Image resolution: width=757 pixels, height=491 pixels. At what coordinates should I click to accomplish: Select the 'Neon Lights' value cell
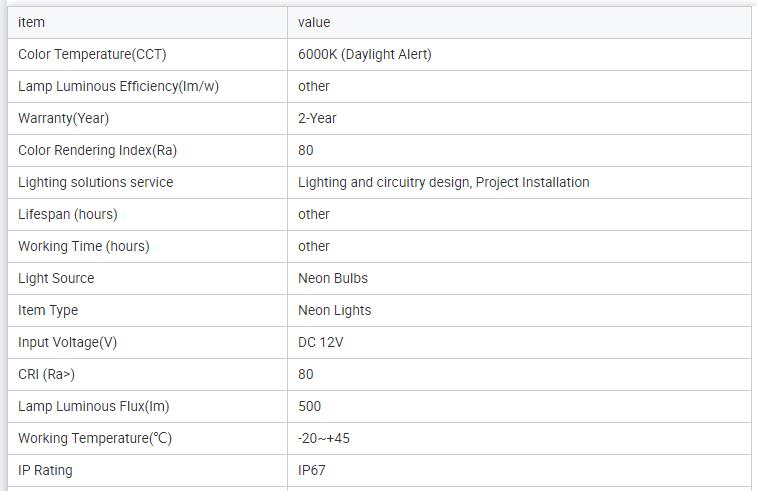click(x=334, y=310)
